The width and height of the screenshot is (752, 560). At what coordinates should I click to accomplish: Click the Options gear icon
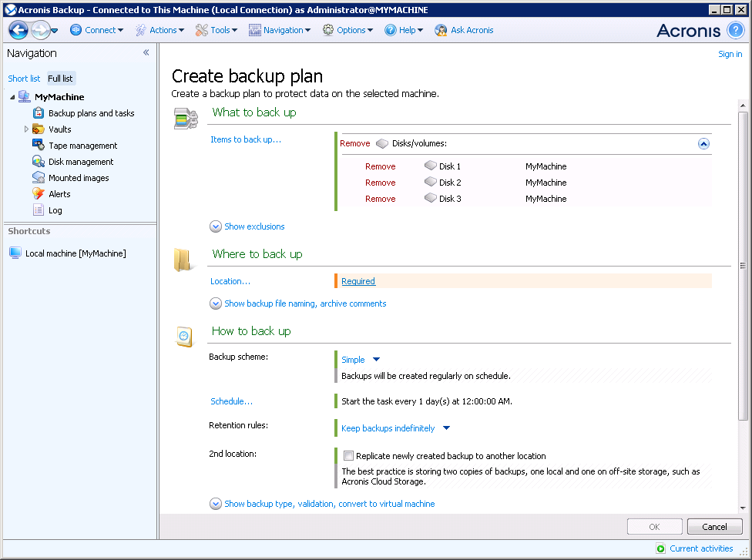(x=328, y=30)
